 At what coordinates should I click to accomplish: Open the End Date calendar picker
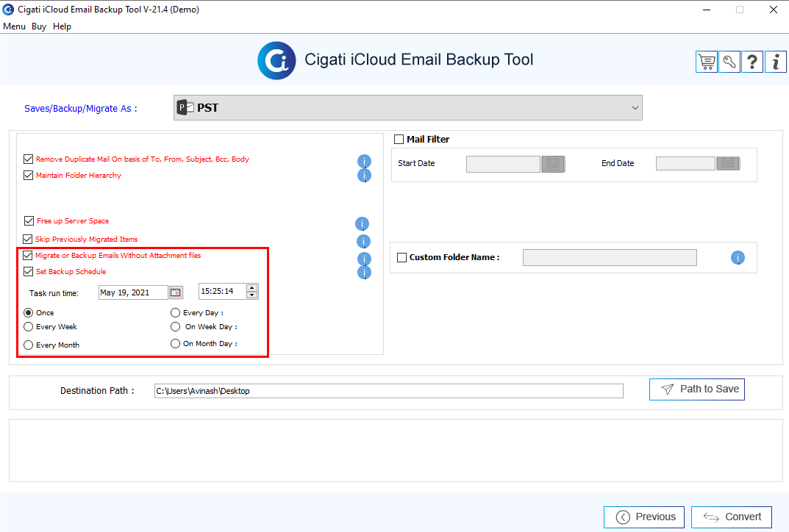pos(728,163)
